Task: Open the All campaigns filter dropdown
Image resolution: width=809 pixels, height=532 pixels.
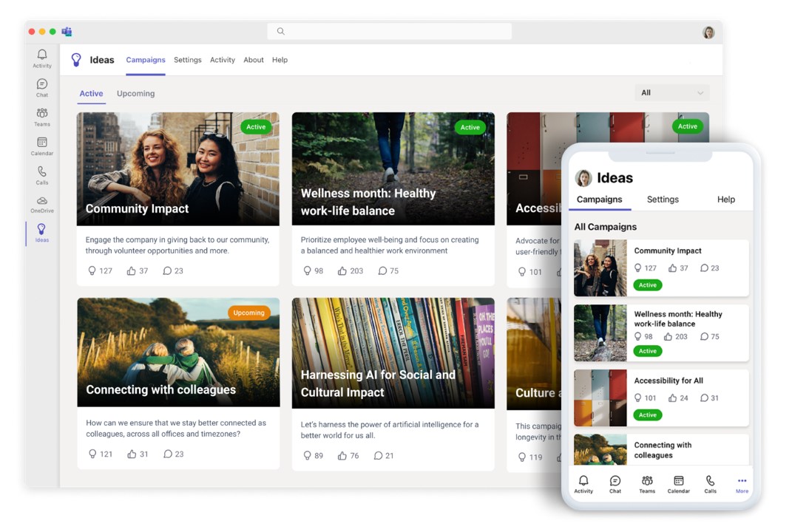Action: 671,92
